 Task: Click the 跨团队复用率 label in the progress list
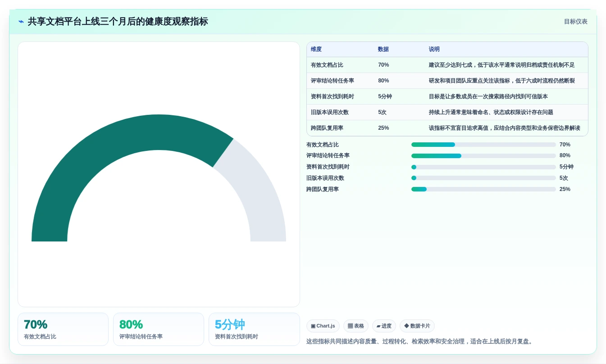tap(323, 189)
